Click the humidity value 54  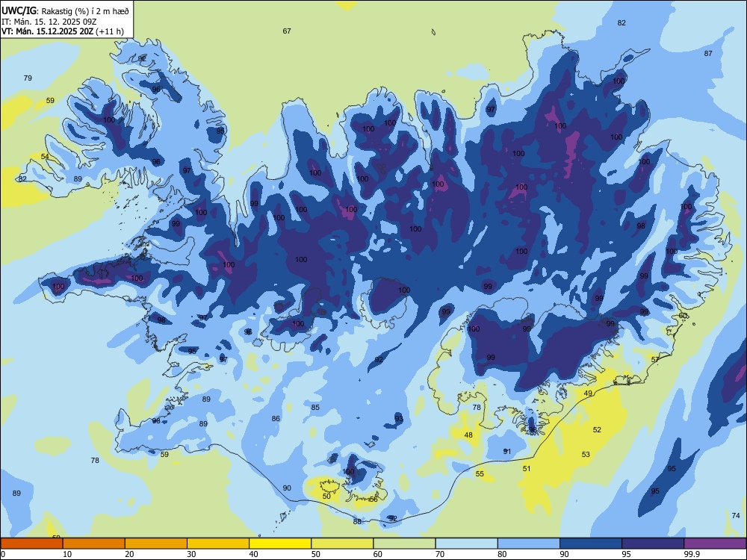pyautogui.click(x=45, y=156)
